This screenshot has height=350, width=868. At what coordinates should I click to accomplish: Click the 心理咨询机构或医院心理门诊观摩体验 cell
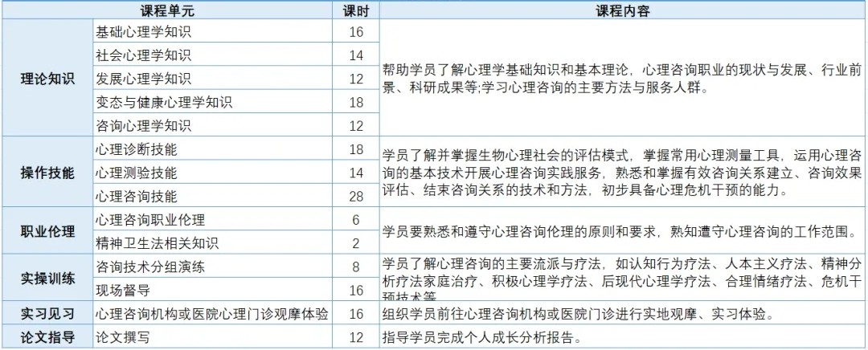(x=212, y=314)
